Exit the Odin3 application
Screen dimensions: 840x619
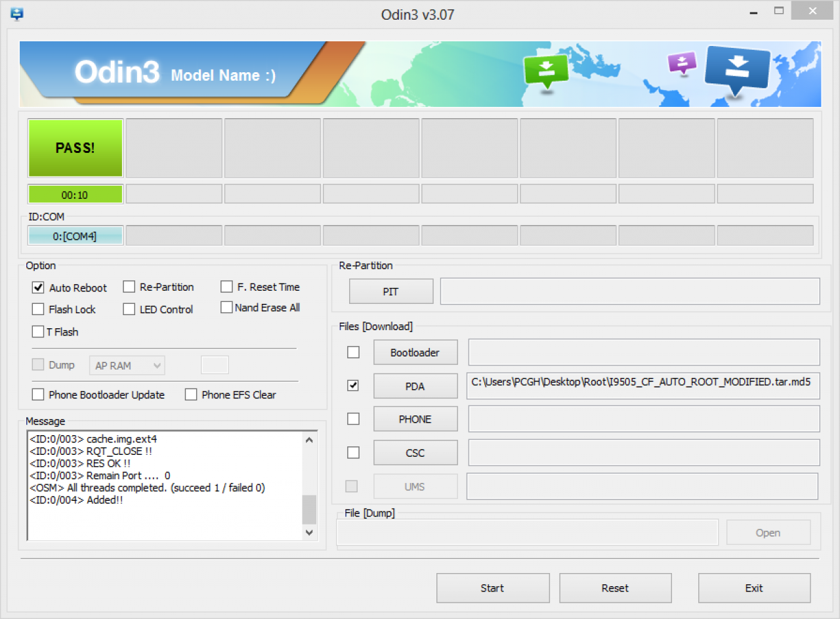click(754, 588)
